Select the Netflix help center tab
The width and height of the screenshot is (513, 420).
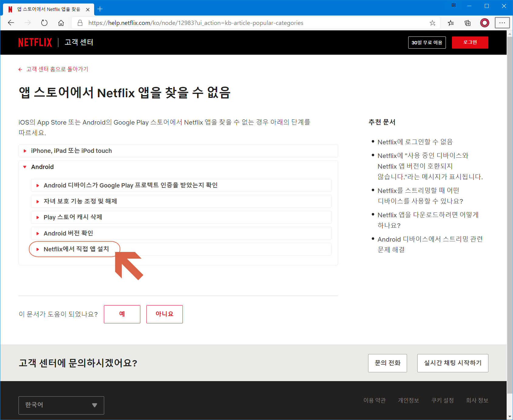(x=49, y=9)
